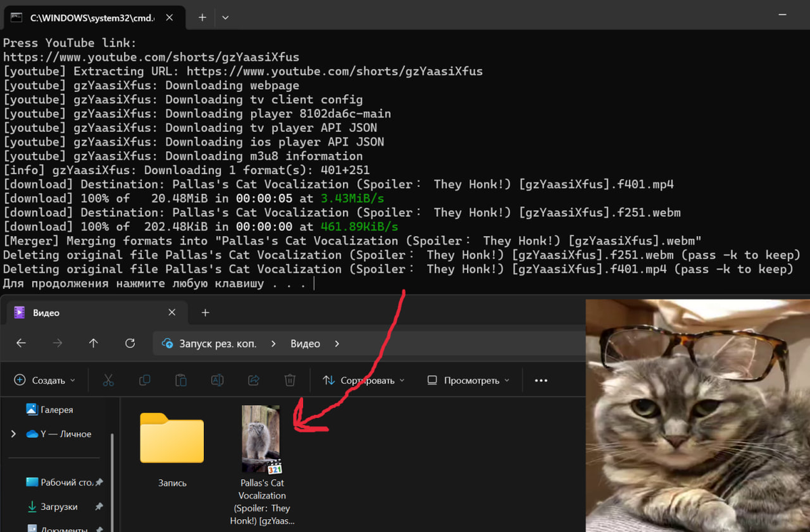Viewport: 810px width, 532px height.
Task: Click the Downloading 1 format(s) info line
Action: [x=186, y=170]
